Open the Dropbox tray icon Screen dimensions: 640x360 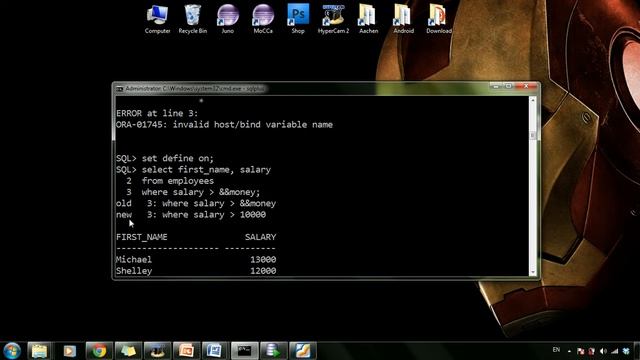coord(626,351)
